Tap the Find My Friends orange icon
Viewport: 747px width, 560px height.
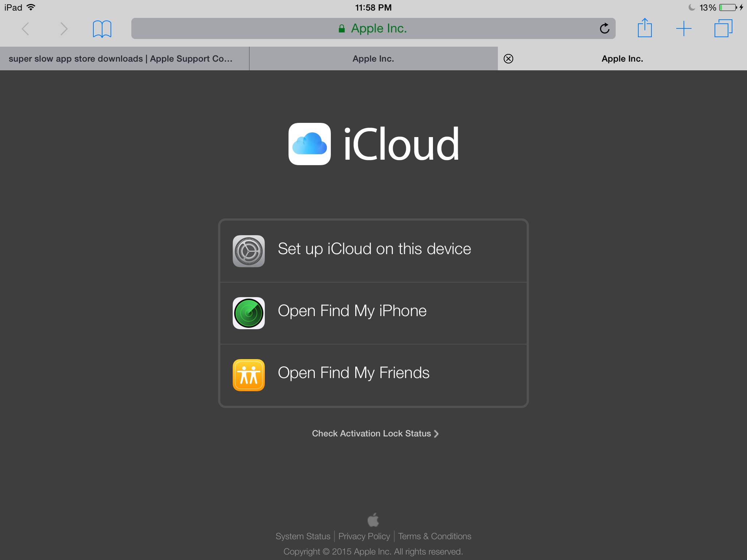249,375
